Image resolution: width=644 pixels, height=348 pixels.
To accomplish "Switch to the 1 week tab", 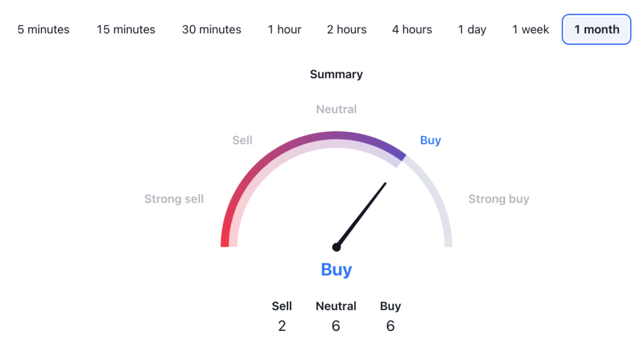I will click(x=530, y=30).
